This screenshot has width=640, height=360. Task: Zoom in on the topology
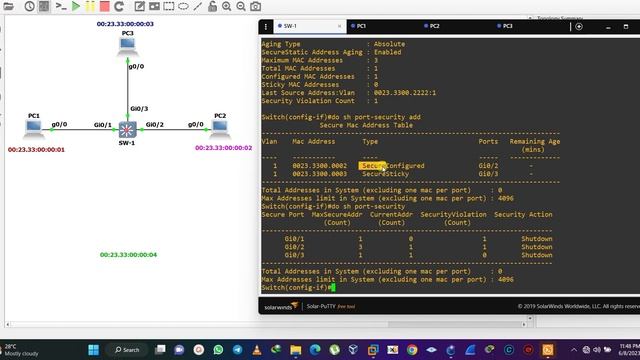pyautogui.click(x=227, y=6)
